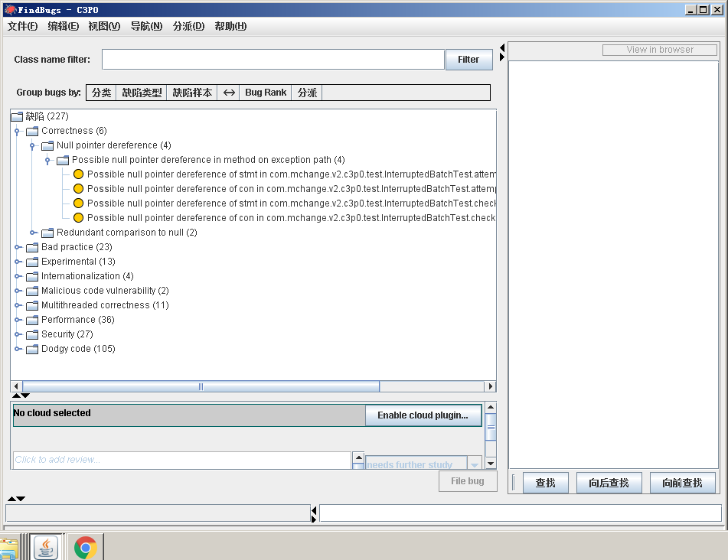Open the 帮助(H) menu
Image resolution: width=728 pixels, height=560 pixels.
click(230, 26)
